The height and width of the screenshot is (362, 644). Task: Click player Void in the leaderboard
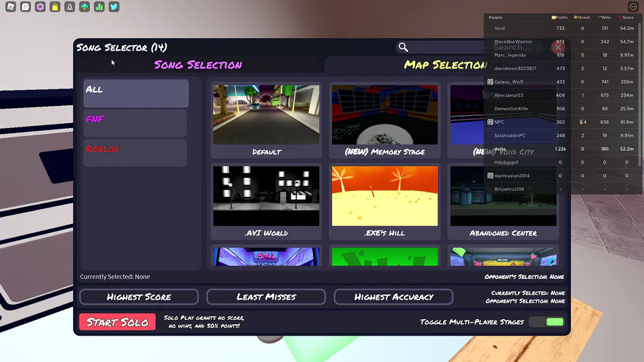(499, 29)
